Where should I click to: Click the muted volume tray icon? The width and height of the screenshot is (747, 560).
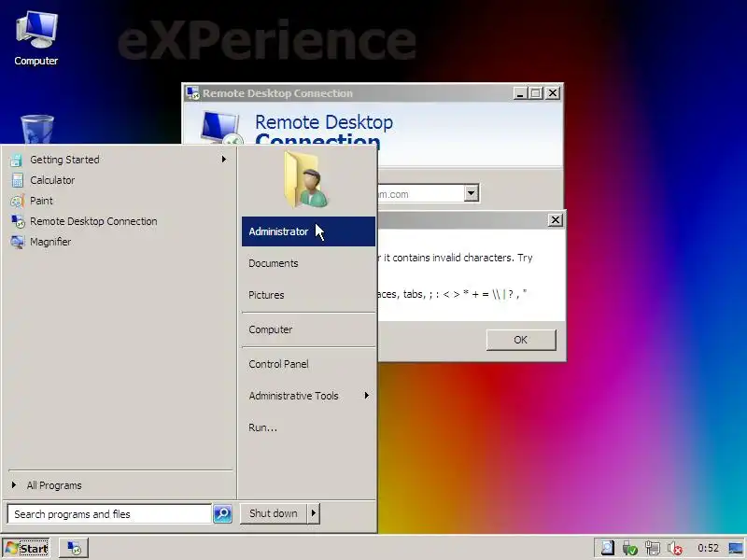(674, 548)
